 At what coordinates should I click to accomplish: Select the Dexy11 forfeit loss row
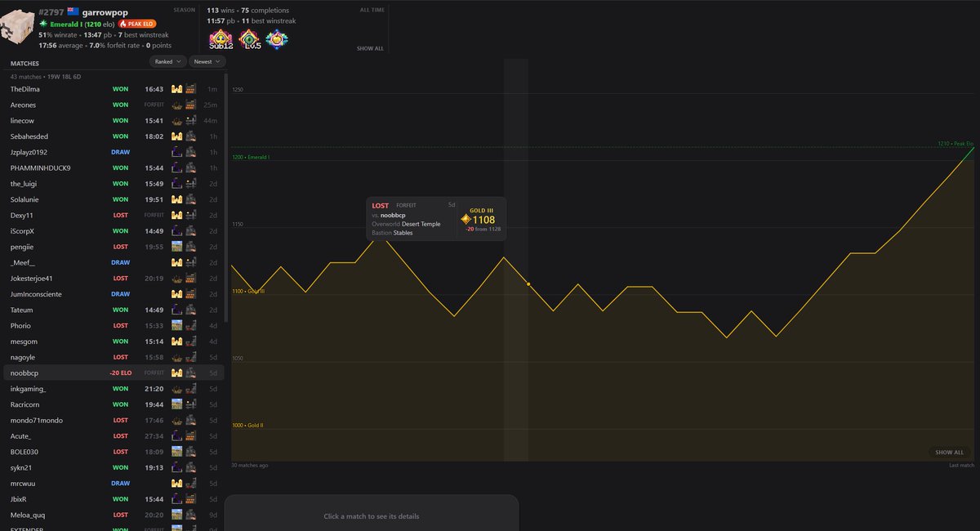pos(114,215)
